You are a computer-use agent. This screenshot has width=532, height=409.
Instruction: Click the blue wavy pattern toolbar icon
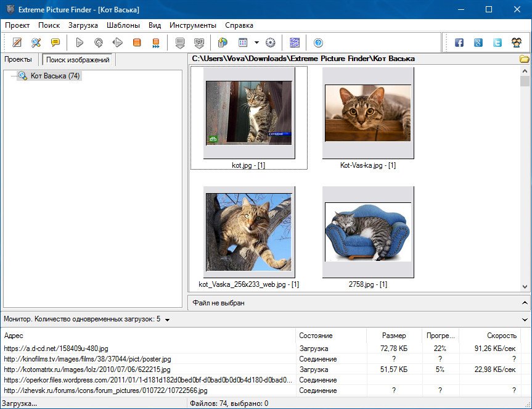(x=295, y=43)
